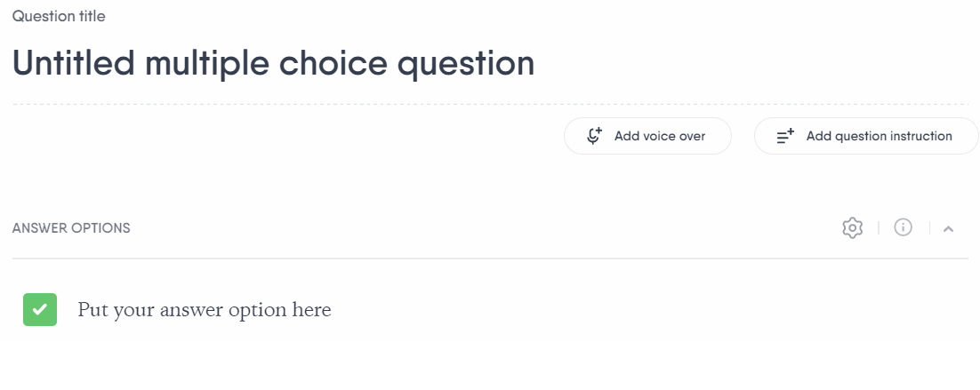This screenshot has width=980, height=390.
Task: Click the word 'Untitled' in the title
Action: coord(74,63)
